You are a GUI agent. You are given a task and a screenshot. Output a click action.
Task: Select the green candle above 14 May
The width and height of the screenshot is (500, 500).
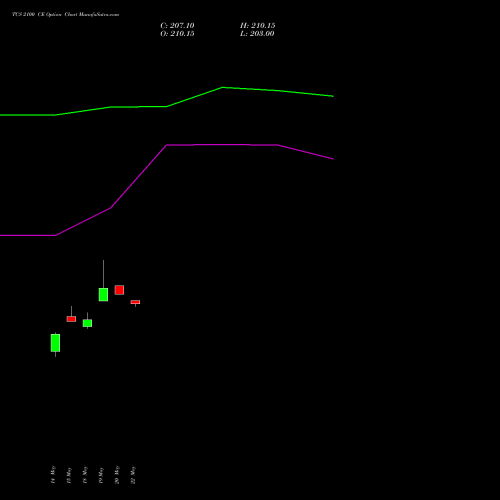point(55,343)
